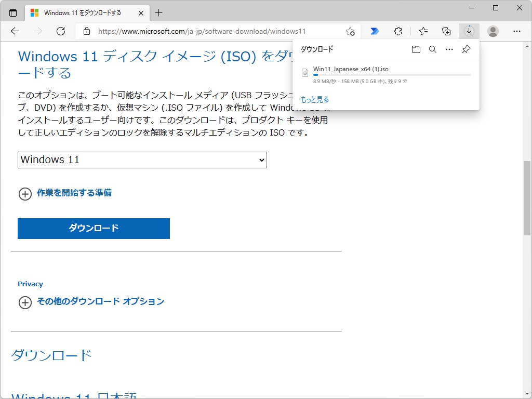Open the browser profile avatar
The width and height of the screenshot is (532, 399).
coord(493,31)
